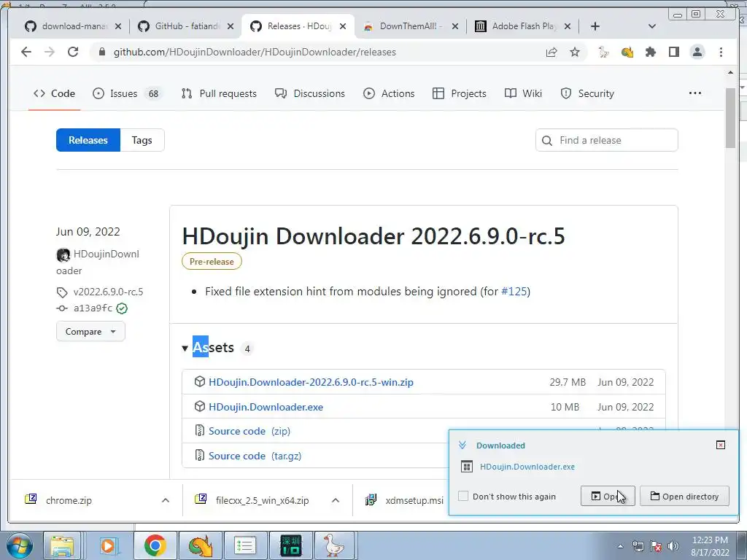Open the Actions tab
Screen dimensions: 747x560
389,93
